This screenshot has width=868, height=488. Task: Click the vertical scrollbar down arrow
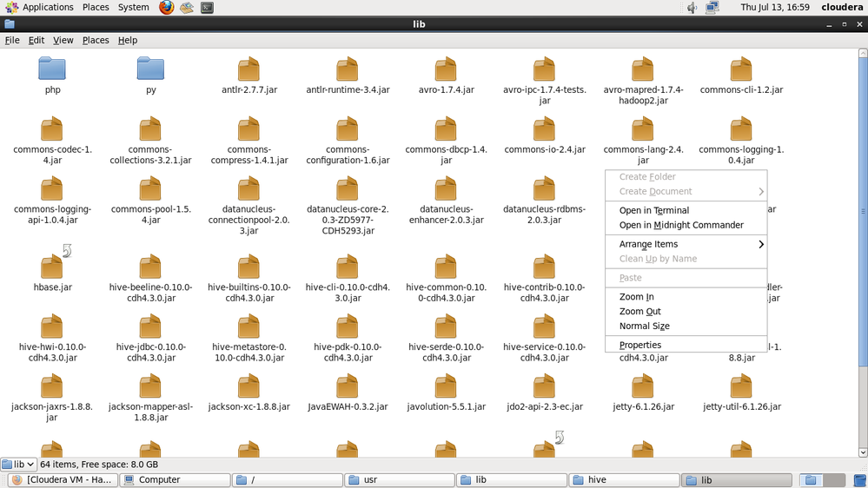[863, 452]
